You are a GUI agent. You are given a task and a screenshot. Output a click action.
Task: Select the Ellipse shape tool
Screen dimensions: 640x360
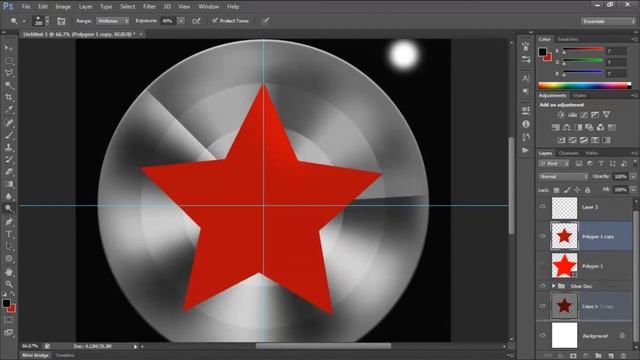click(9, 259)
